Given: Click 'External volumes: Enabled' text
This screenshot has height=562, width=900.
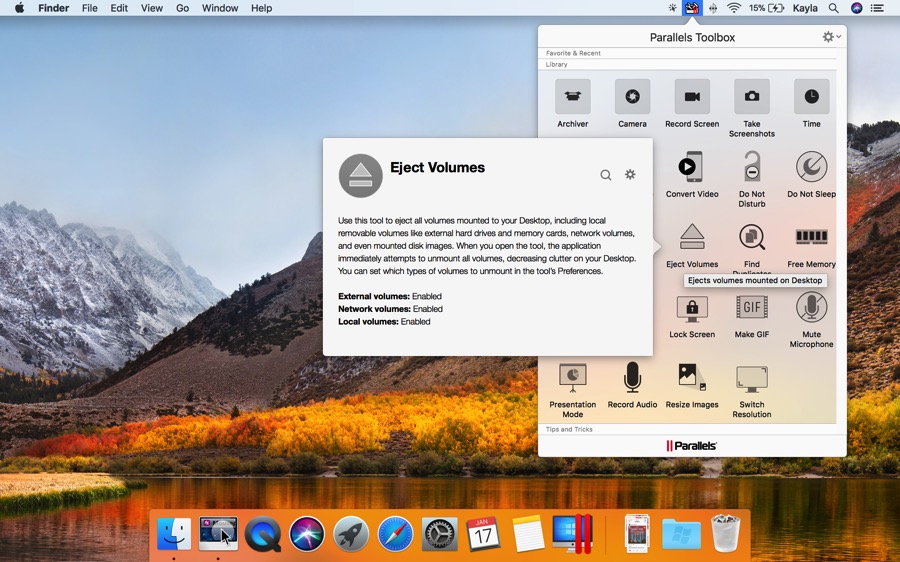Looking at the screenshot, I should pos(390,296).
